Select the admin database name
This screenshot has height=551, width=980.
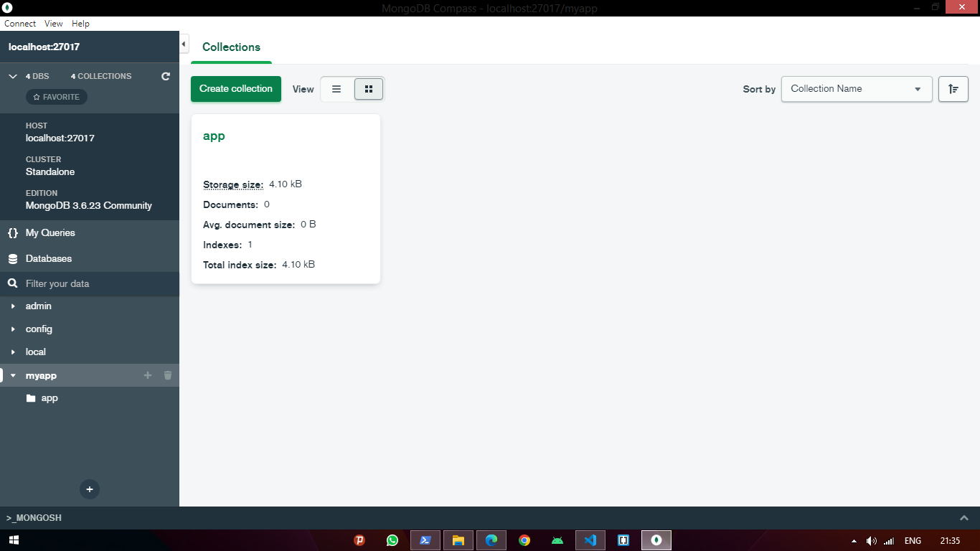pos(39,306)
